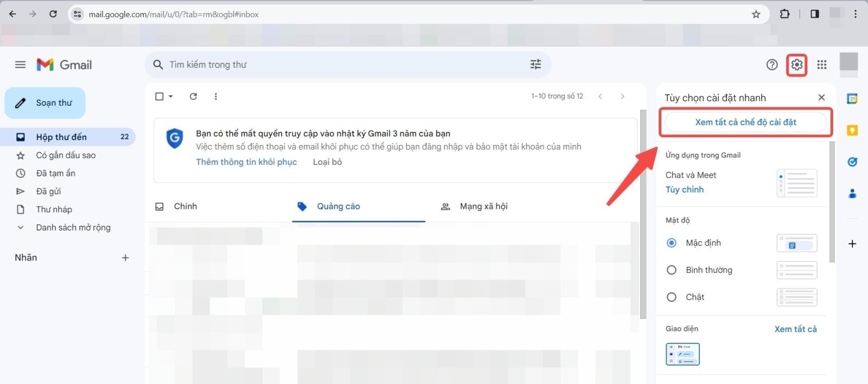This screenshot has height=384, width=868.
Task: Select Mặc định density option
Action: click(671, 243)
